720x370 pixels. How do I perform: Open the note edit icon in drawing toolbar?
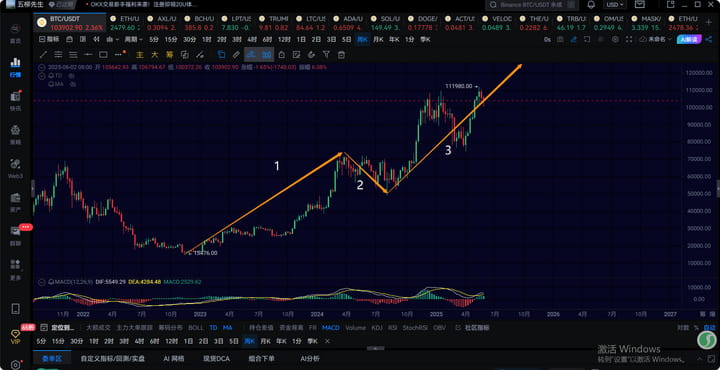[x=296, y=55]
